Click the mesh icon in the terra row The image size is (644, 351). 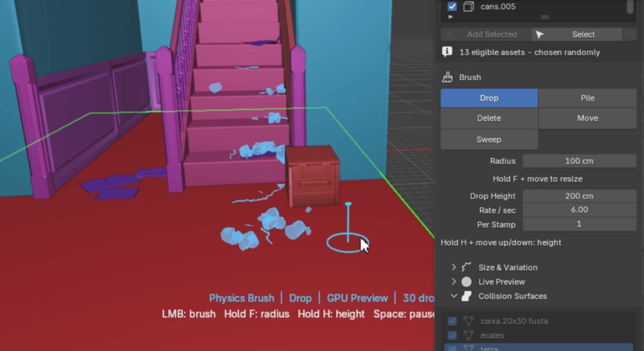point(469,348)
